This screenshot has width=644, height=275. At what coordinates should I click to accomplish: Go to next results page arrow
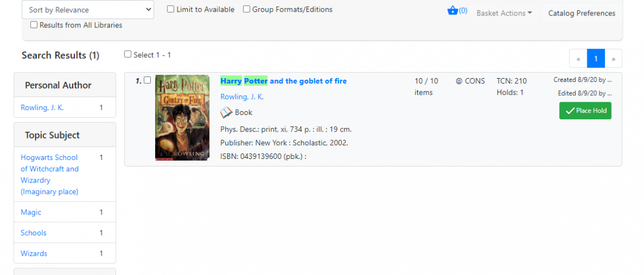click(x=613, y=59)
